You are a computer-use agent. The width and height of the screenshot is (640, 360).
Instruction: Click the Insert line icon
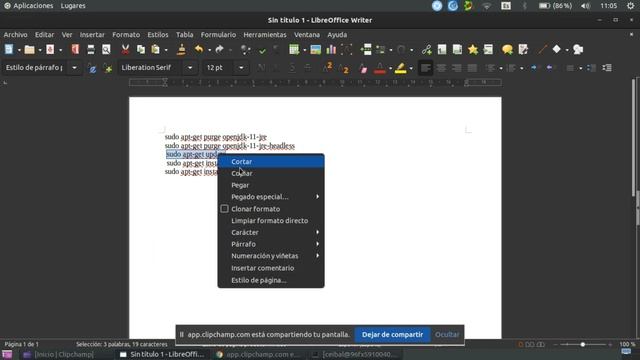coord(542,49)
